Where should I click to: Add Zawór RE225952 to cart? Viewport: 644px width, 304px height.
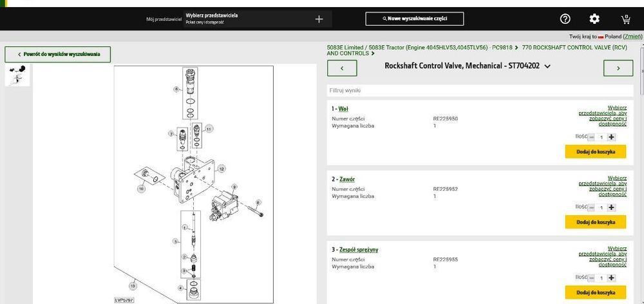click(x=596, y=222)
